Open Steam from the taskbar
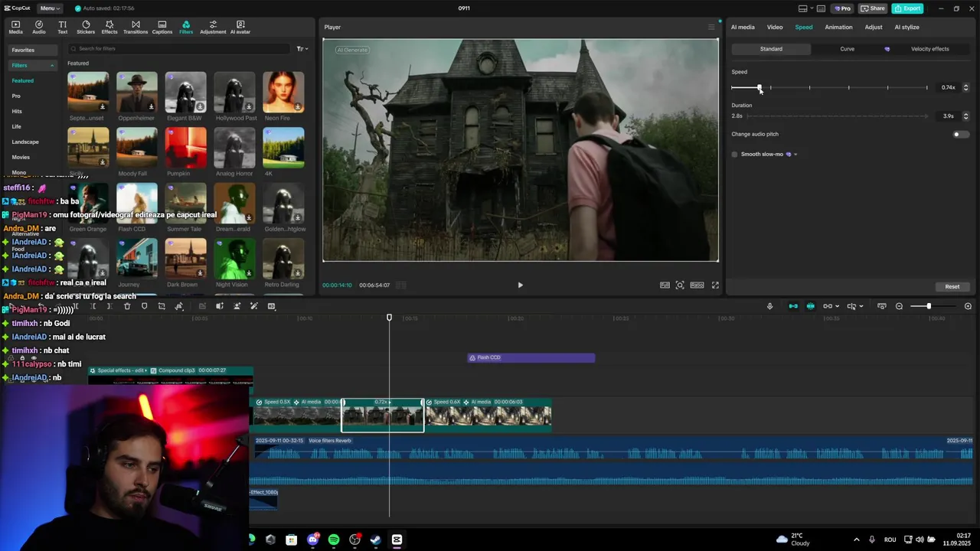The image size is (980, 551). 375,540
